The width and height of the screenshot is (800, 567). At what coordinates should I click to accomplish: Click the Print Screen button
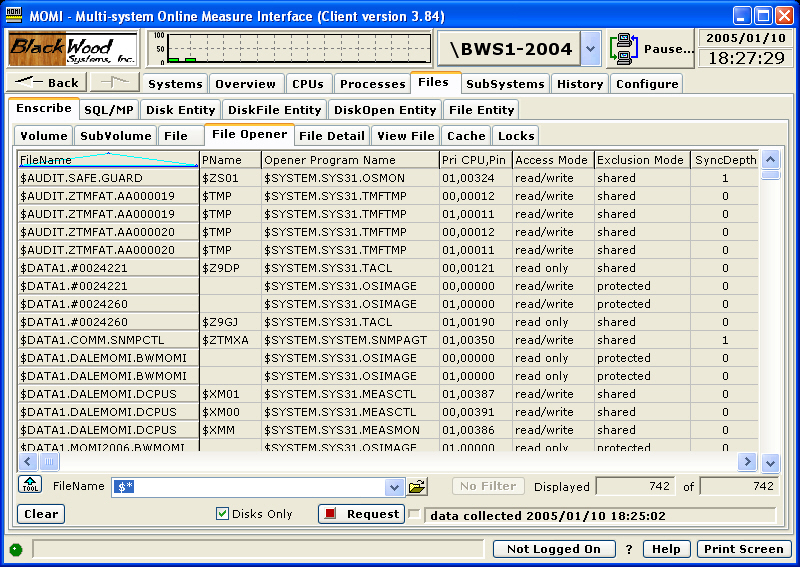tap(743, 549)
